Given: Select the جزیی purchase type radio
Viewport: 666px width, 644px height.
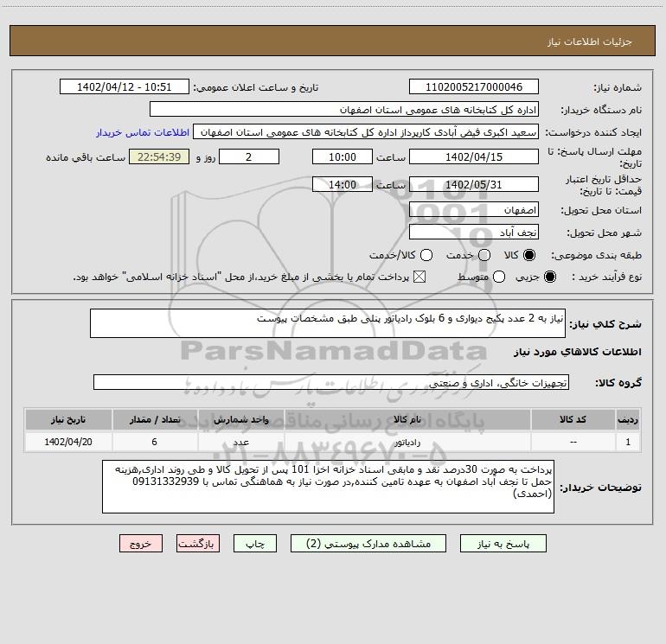Looking at the screenshot, I should [x=549, y=277].
